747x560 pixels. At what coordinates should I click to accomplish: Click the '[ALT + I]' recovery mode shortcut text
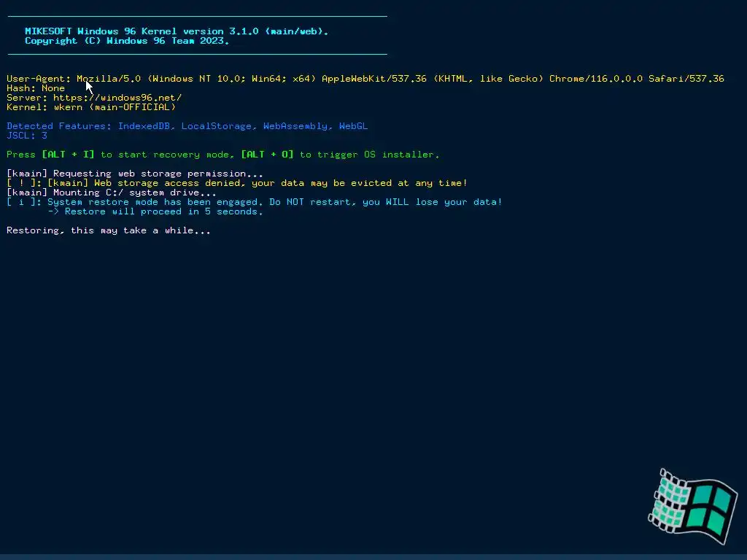(68, 155)
